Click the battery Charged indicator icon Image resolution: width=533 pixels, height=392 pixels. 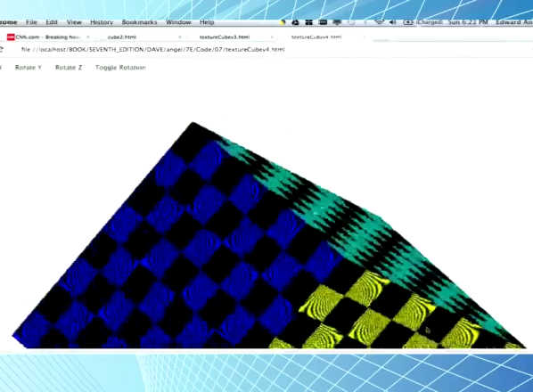point(408,22)
